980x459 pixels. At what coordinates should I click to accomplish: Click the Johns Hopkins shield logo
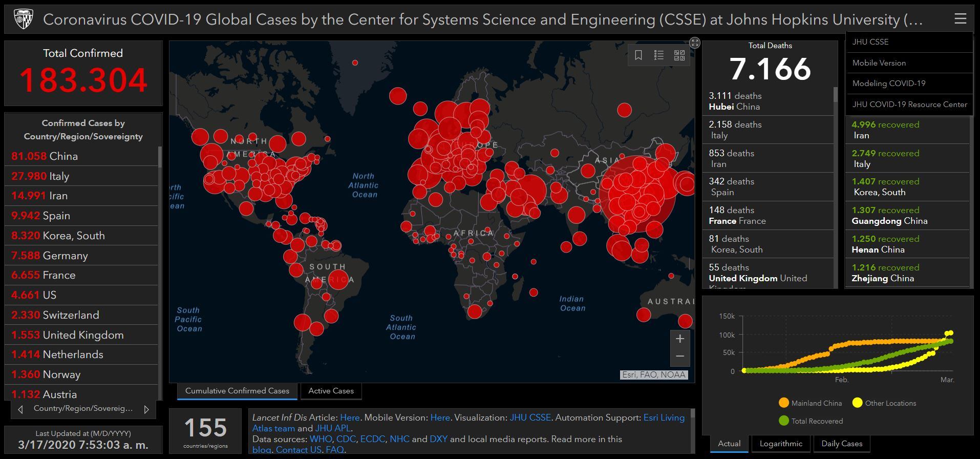[x=23, y=19]
